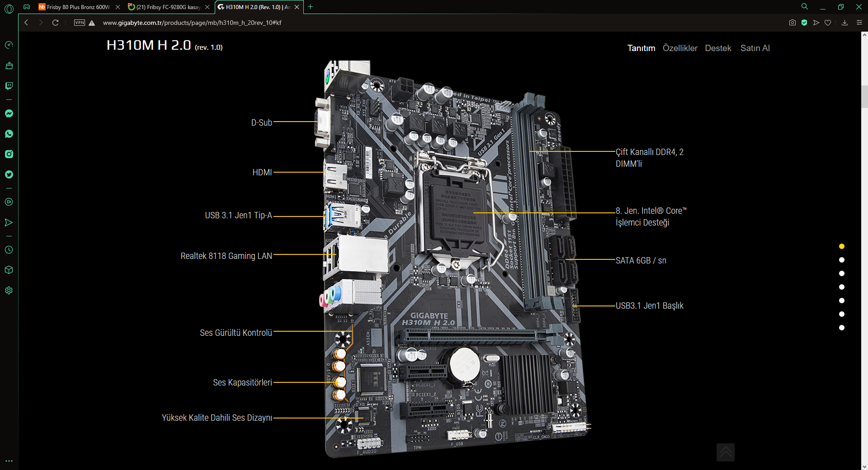
Task: Open Easy Setup menu icon
Action: [859, 23]
